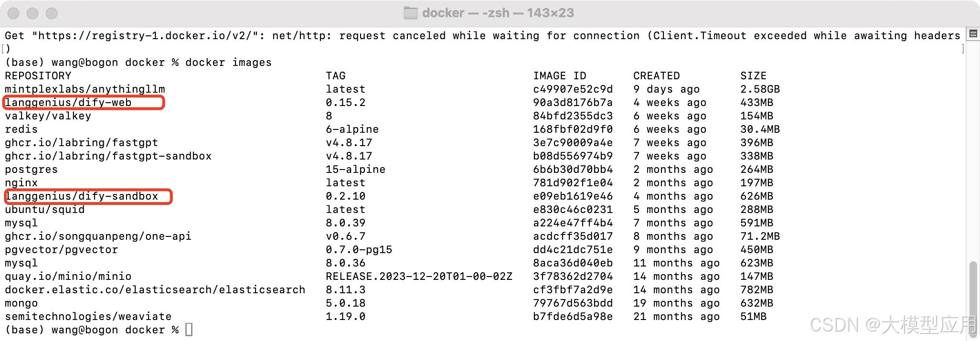The width and height of the screenshot is (980, 341).
Task: Click the folder proxy icon in title bar
Action: tap(412, 12)
